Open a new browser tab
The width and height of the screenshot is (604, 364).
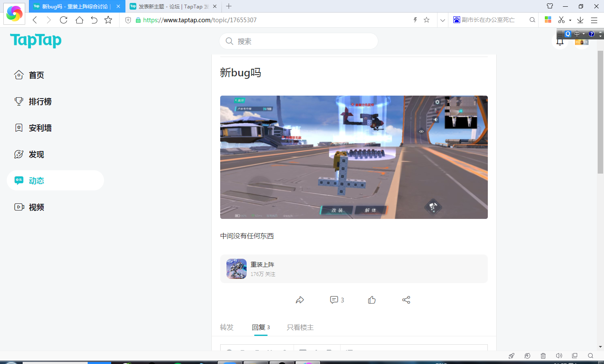229,6
